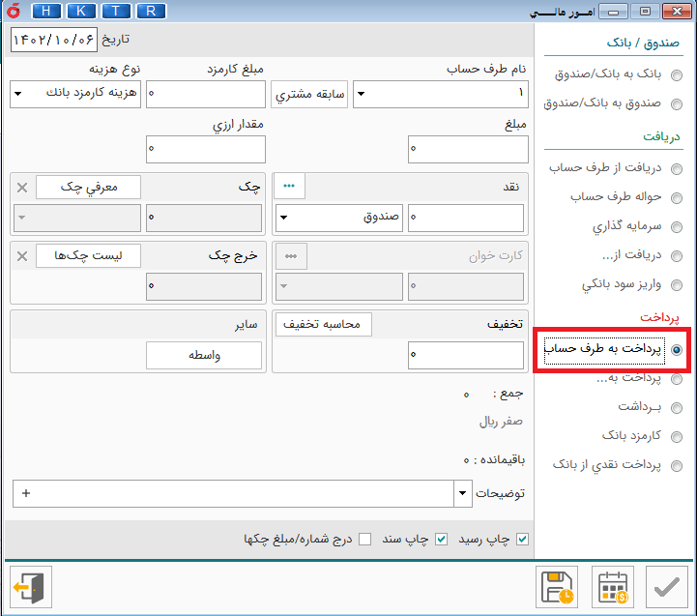The height and width of the screenshot is (616, 697).
Task: Select the دريافت از طرف حساب radio option
Action: [x=677, y=169]
